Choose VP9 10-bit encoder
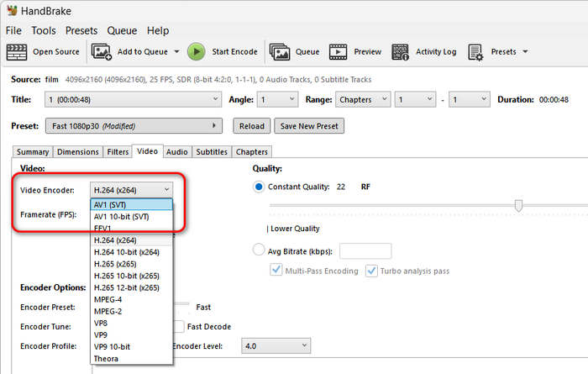Screen dimensions: 588x374 (131, 346)
